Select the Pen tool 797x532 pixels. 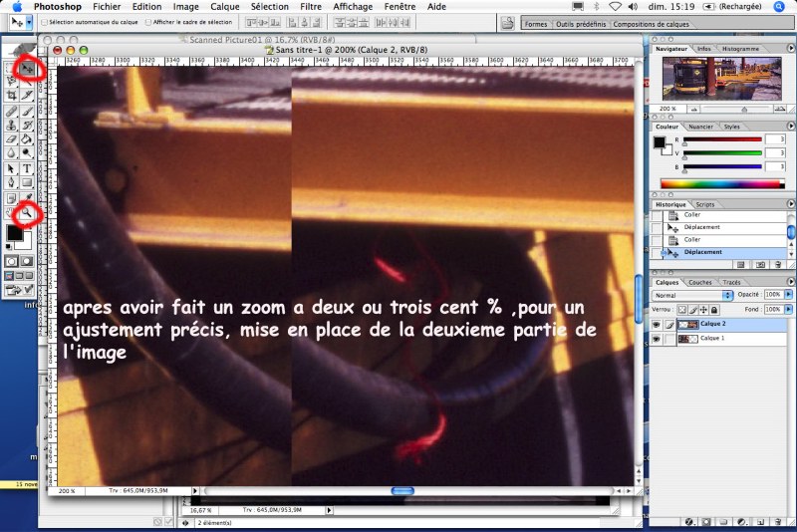(11, 182)
